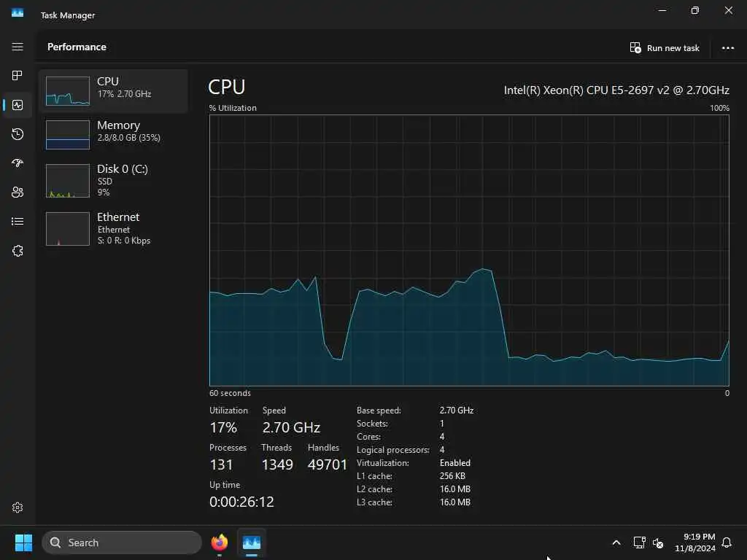Click the Intel Xeon CPU model name

click(x=616, y=90)
